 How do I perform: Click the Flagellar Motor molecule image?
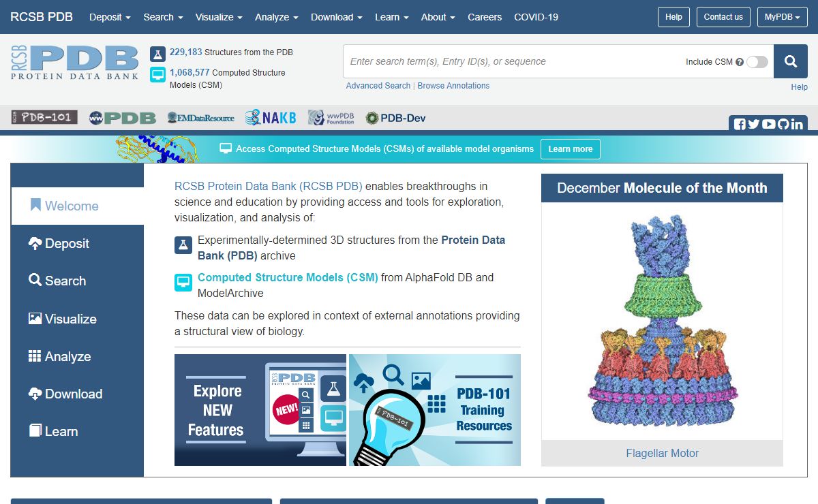[x=663, y=321]
